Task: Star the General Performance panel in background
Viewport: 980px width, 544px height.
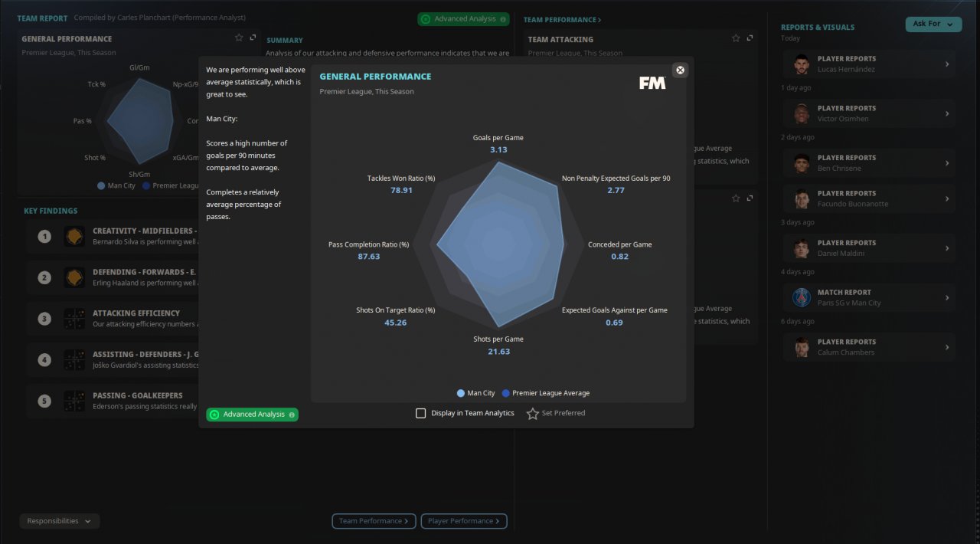Action: (x=239, y=38)
